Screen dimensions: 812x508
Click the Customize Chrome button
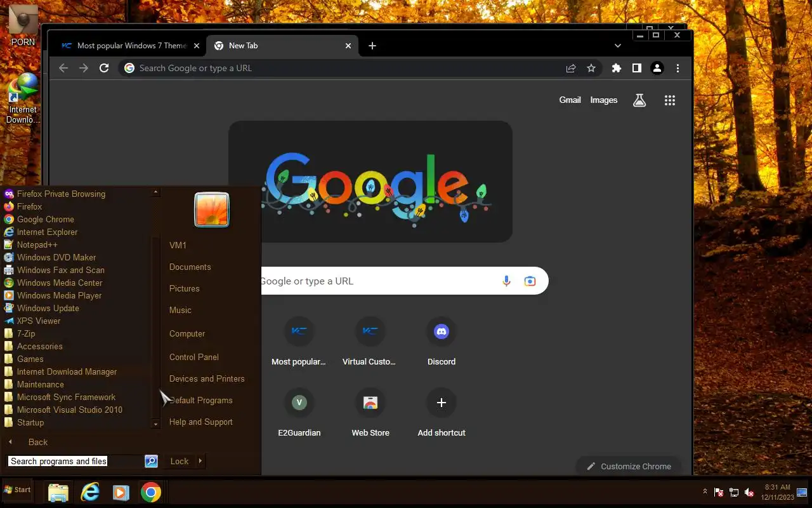tap(628, 466)
